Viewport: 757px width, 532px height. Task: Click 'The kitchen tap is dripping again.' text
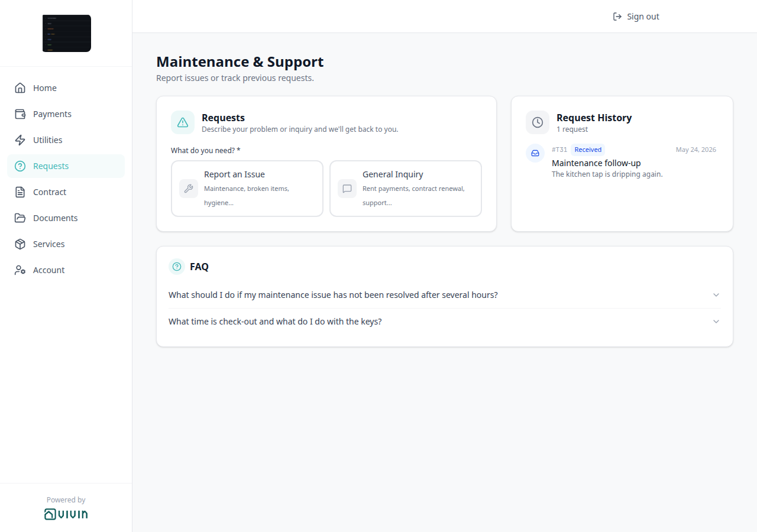pyautogui.click(x=607, y=174)
